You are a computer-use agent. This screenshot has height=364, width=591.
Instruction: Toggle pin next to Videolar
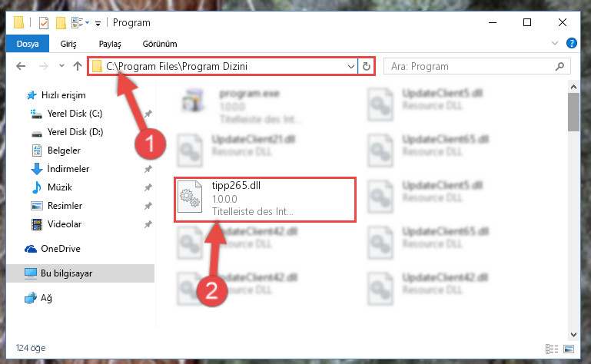[148, 224]
